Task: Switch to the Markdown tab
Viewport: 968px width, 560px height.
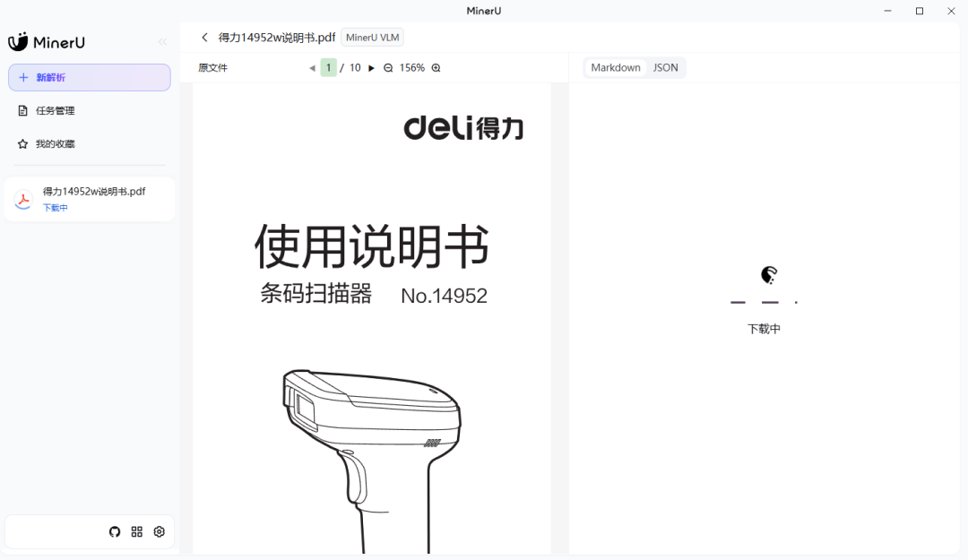Action: [x=616, y=67]
